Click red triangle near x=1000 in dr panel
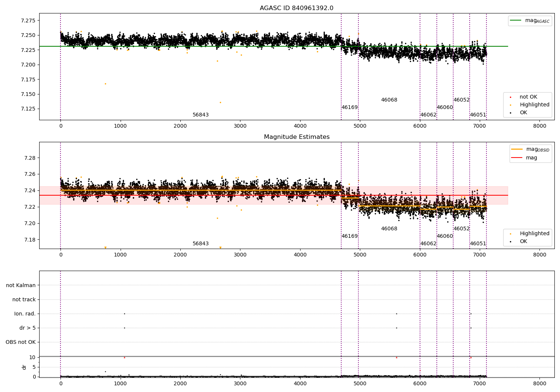Screen dimensions: 560x392 click(x=124, y=358)
